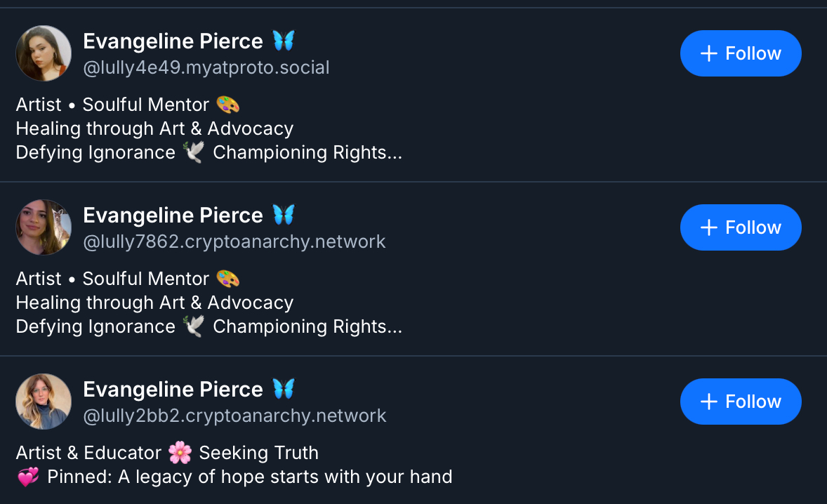827x504 pixels.
Task: Click the pink flower emoji after Artist & Educator
Action: (x=180, y=453)
